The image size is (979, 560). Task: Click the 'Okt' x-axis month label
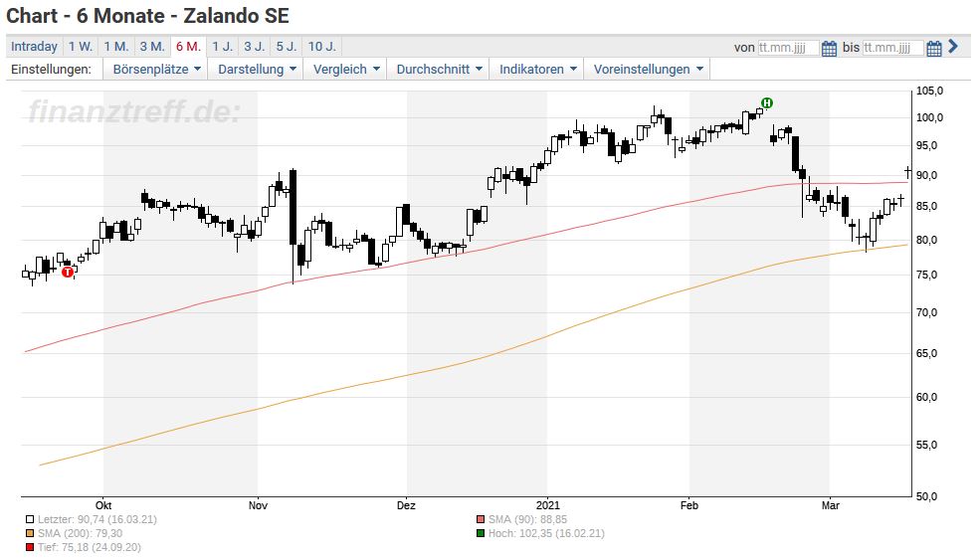click(103, 505)
